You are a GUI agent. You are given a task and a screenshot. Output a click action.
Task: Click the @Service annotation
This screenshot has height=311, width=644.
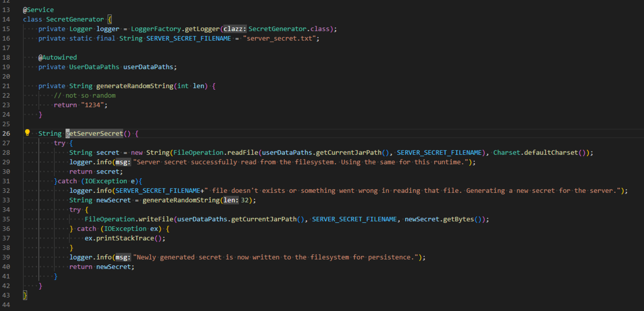click(37, 9)
